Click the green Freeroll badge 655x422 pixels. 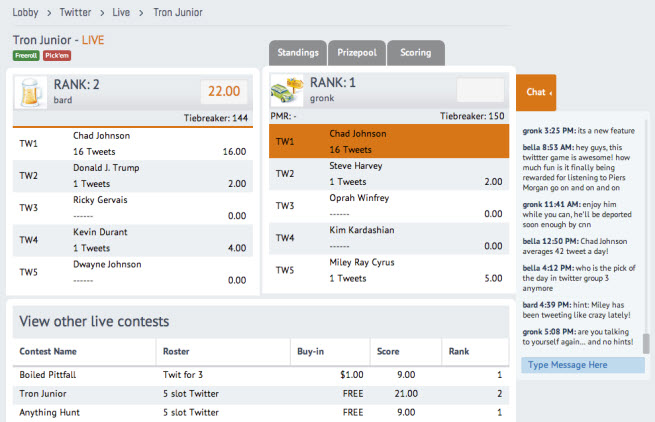coord(26,56)
